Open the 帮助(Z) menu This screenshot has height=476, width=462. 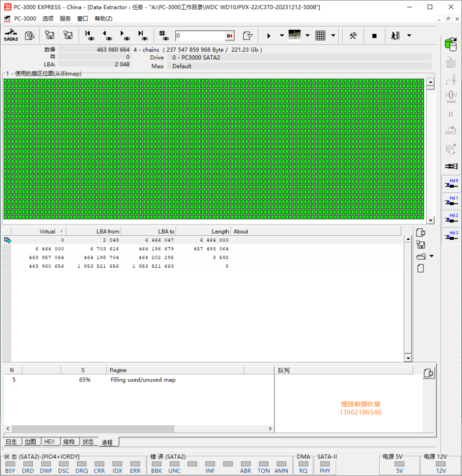pos(104,19)
